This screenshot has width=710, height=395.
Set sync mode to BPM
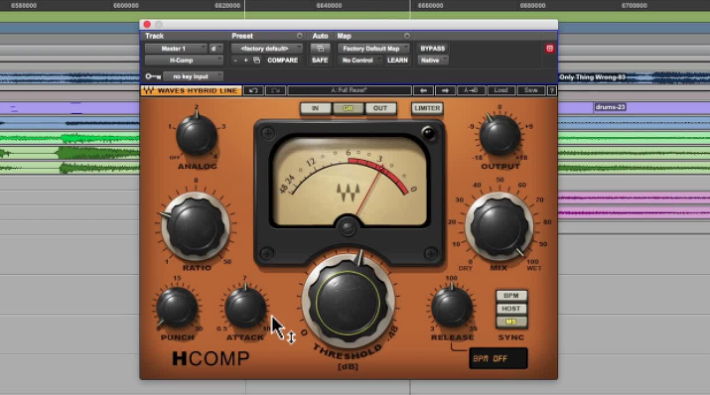pos(511,296)
